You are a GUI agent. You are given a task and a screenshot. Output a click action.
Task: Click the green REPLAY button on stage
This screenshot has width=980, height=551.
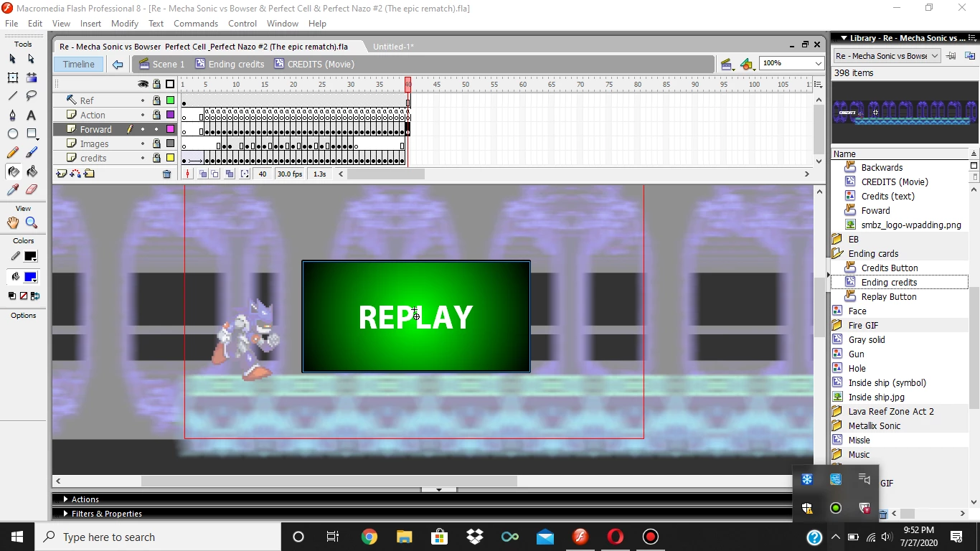416,316
